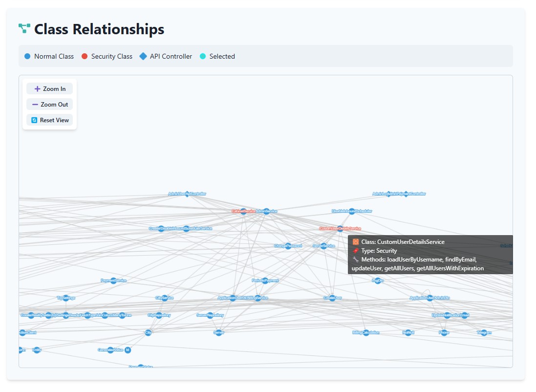Select the BillingCalculation node
The width and height of the screenshot is (536, 392).
366,333
